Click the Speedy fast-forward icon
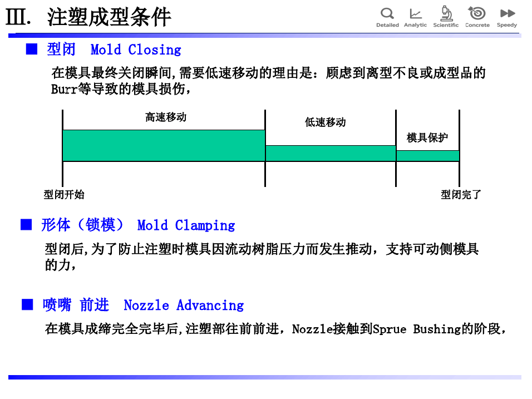Viewport: 532px width, 399px height. (x=506, y=13)
